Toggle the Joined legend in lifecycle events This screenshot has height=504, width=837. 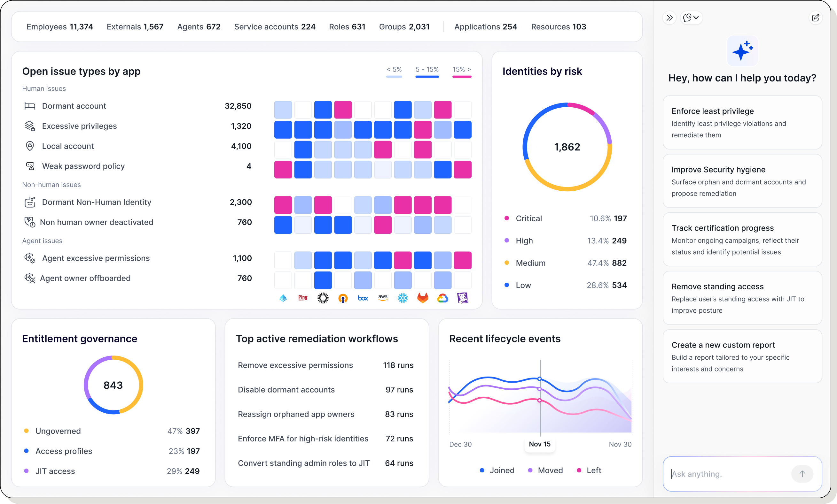click(x=497, y=470)
